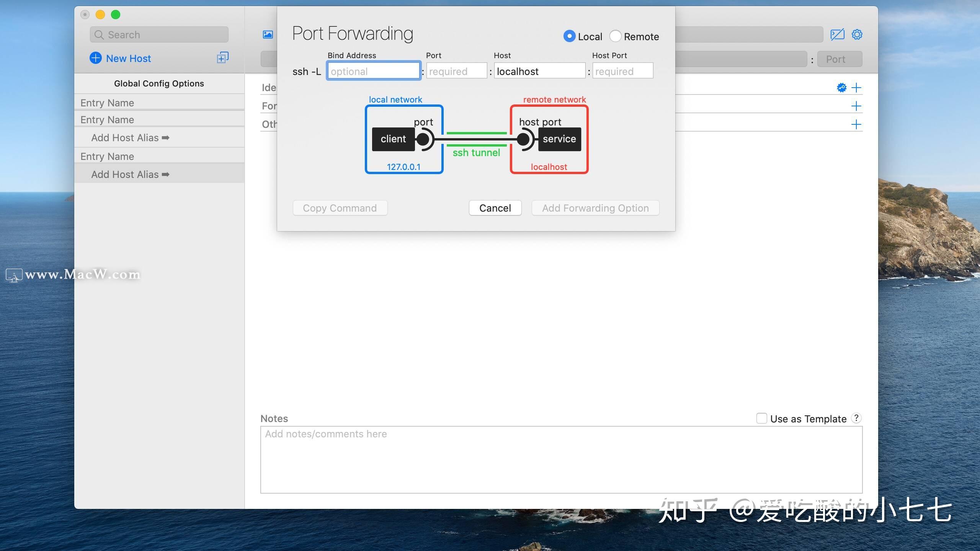Click the new-host-in-window icon beside New Host

coord(222,58)
